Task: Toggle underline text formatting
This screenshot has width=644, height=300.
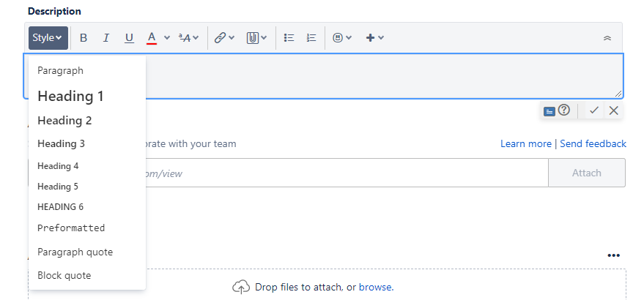Action: 129,38
